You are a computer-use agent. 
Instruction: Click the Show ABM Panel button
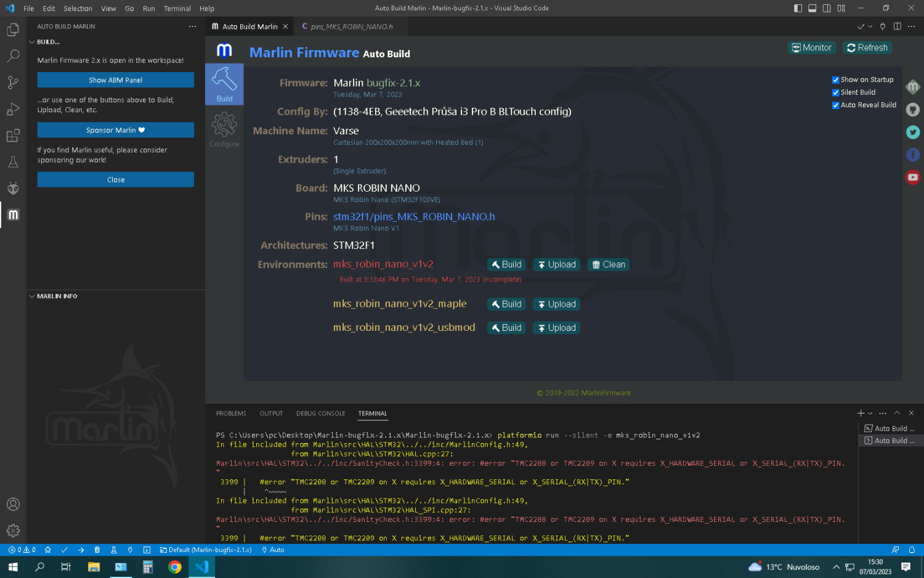tap(116, 80)
